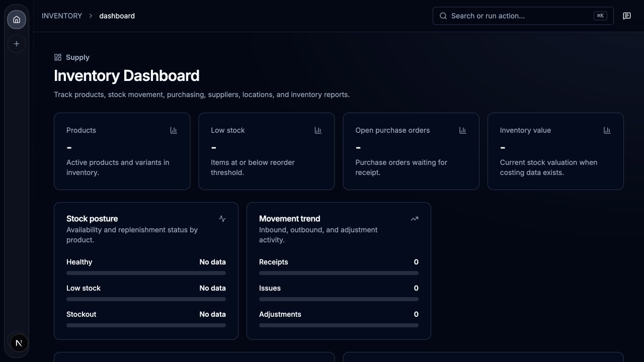The image size is (644, 362).
Task: Click the Supply label above title
Action: [77, 57]
